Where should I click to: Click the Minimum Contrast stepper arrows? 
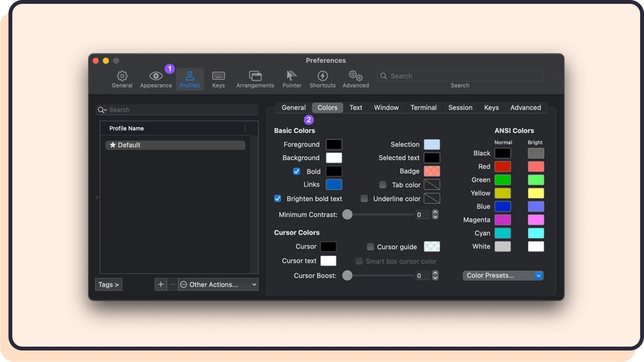click(x=435, y=214)
